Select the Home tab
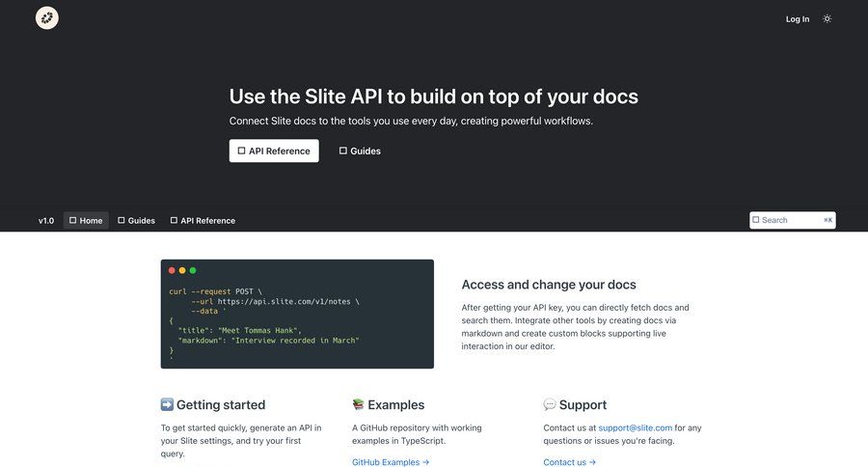The image size is (868, 467). click(x=86, y=220)
